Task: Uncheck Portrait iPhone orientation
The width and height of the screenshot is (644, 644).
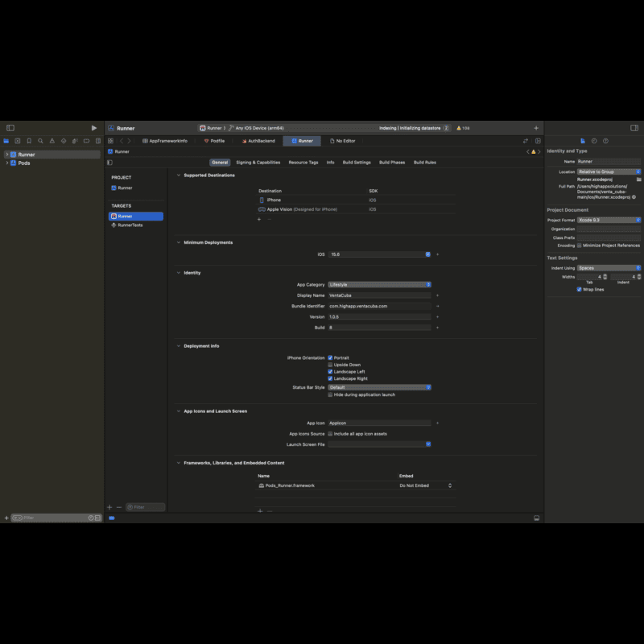Action: point(330,357)
